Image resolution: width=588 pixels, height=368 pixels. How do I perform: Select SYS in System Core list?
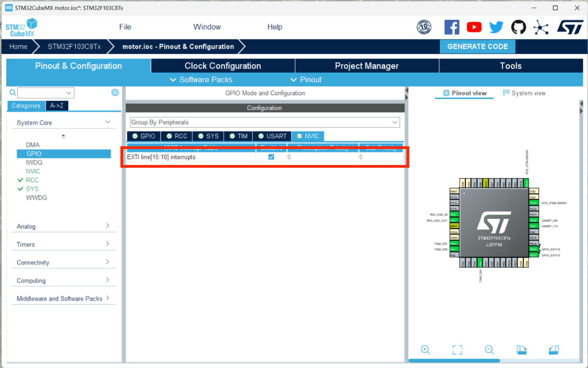(x=32, y=189)
